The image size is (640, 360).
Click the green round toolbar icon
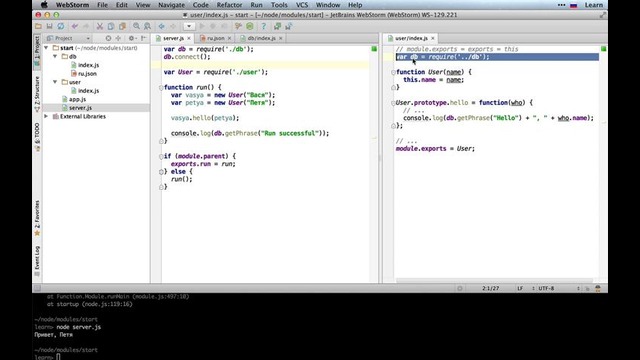250,26
